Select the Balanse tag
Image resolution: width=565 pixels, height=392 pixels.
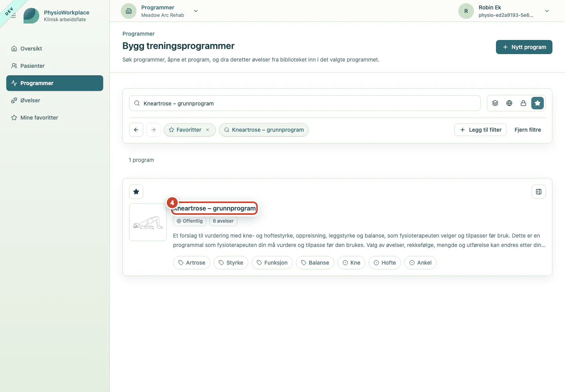[x=315, y=263]
